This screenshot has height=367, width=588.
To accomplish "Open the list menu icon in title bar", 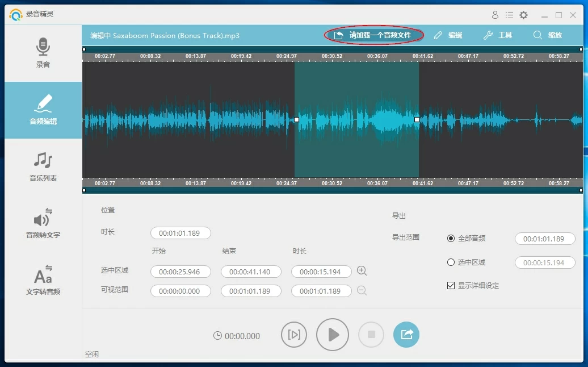I will [509, 15].
